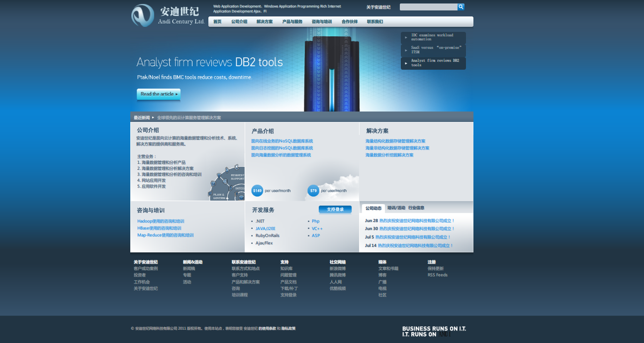Click the $149 price badge

coord(257,191)
